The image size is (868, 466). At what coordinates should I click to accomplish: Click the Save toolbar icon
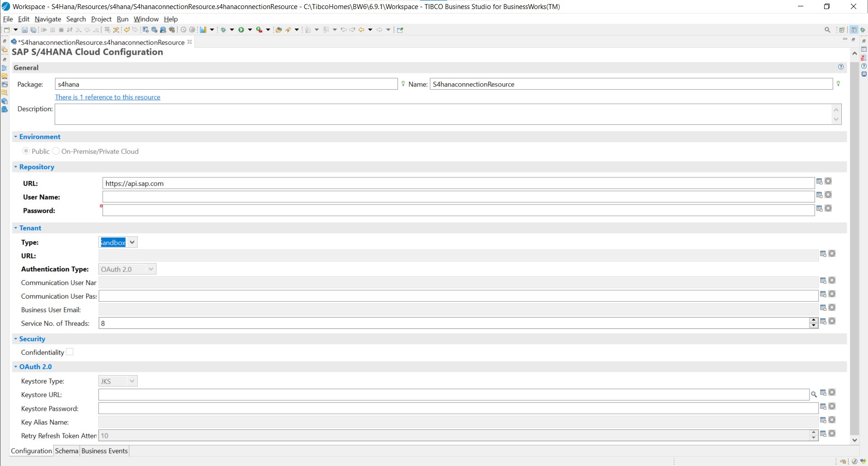25,30
